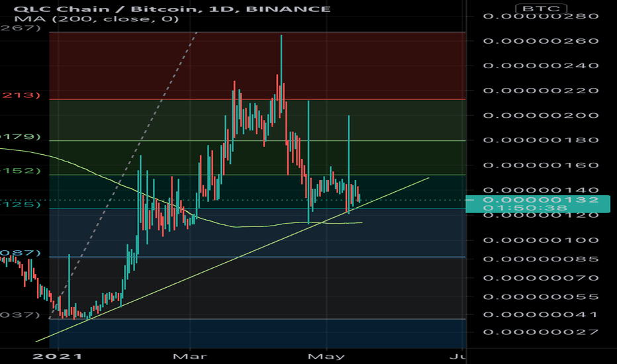Click price axis label 0.00000055
Viewport: 617px width, 364px height.
click(541, 296)
